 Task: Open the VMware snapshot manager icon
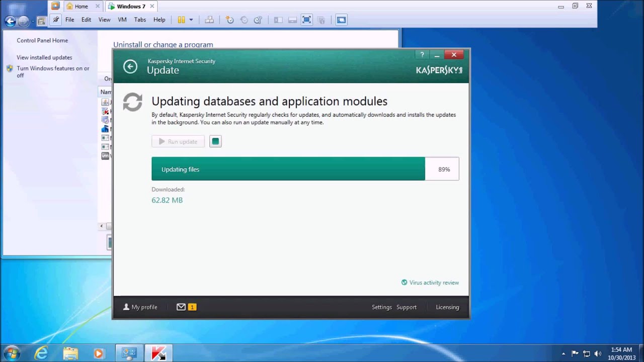258,20
